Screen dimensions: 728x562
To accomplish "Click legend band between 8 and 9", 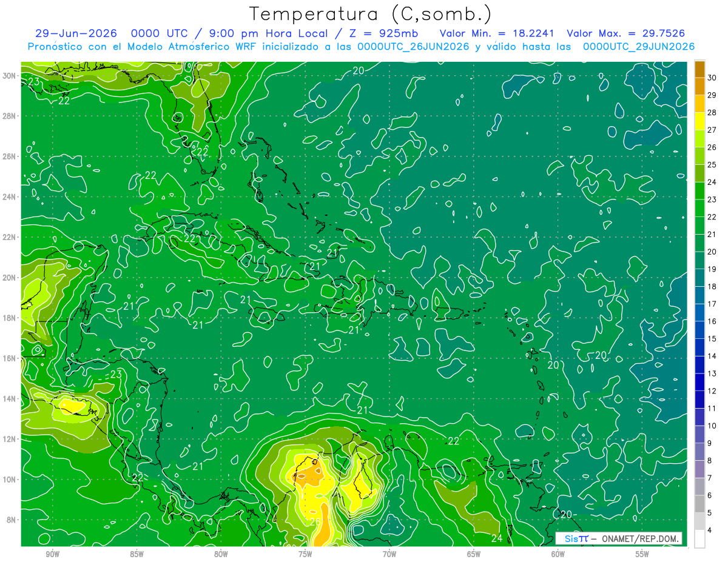I will [700, 452].
